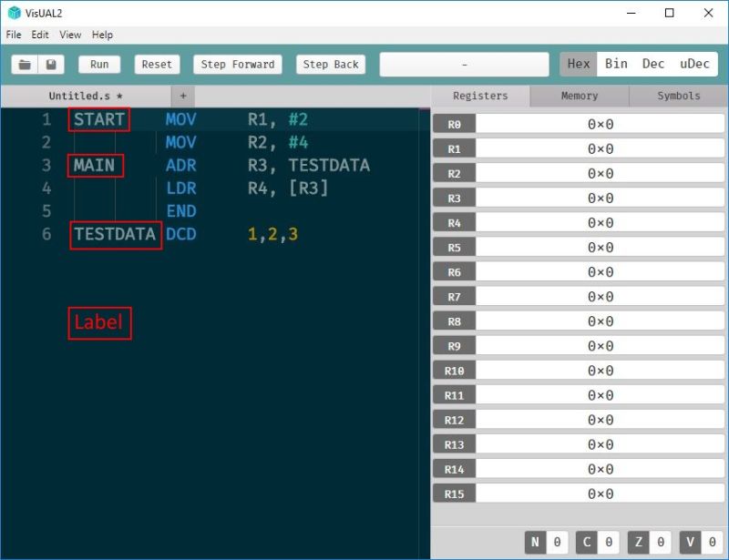The height and width of the screenshot is (560, 729).
Task: Click the Z flag indicator
Action: click(640, 541)
